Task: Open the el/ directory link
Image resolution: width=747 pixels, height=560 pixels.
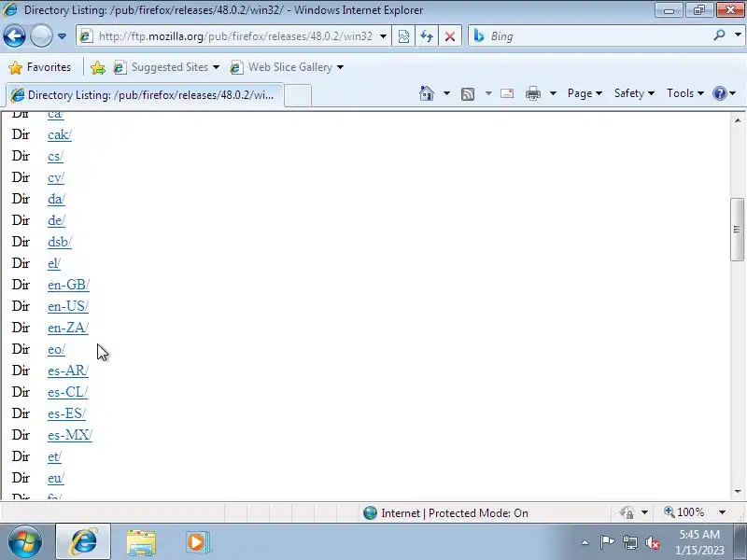Action: pos(54,263)
